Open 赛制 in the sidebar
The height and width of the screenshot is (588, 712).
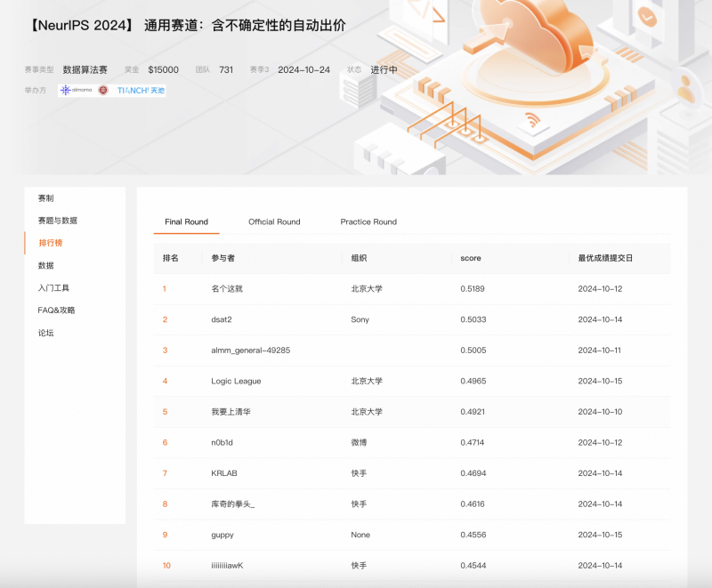(46, 198)
